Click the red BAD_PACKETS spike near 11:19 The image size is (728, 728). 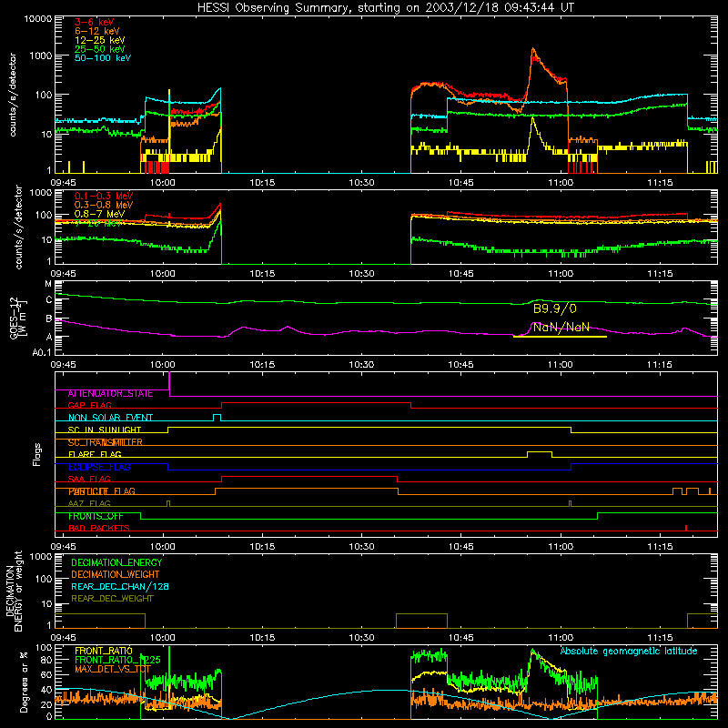(686, 528)
